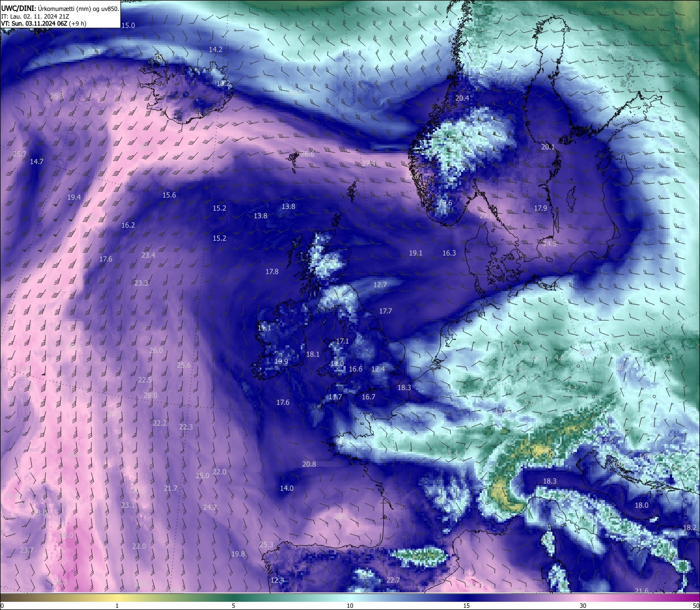Click the 17.8 value west of Scotland
700x610 pixels.
pyautogui.click(x=272, y=271)
